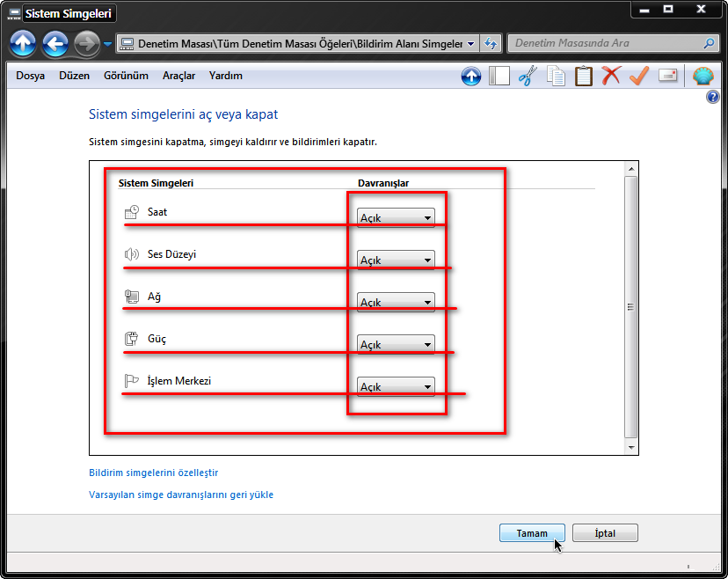
Task: Click the list scrollbar down arrow
Action: click(631, 448)
